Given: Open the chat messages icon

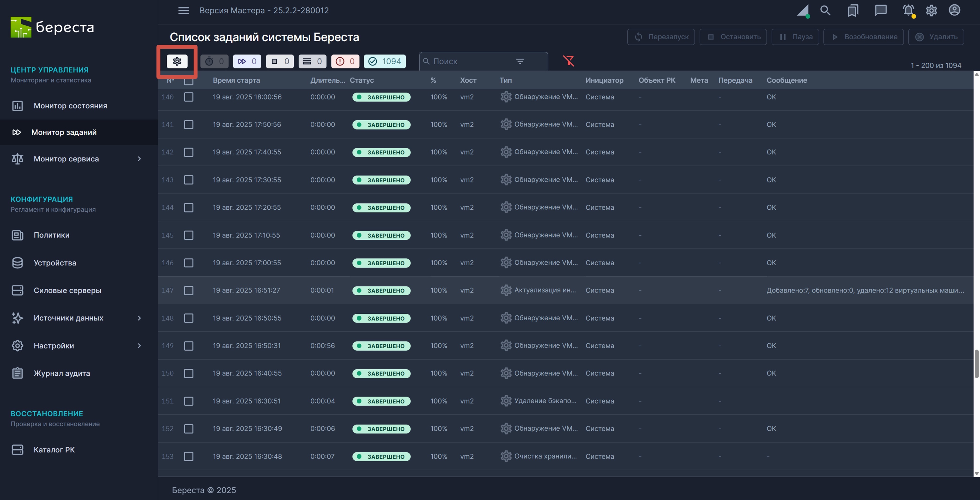Looking at the screenshot, I should [x=880, y=10].
